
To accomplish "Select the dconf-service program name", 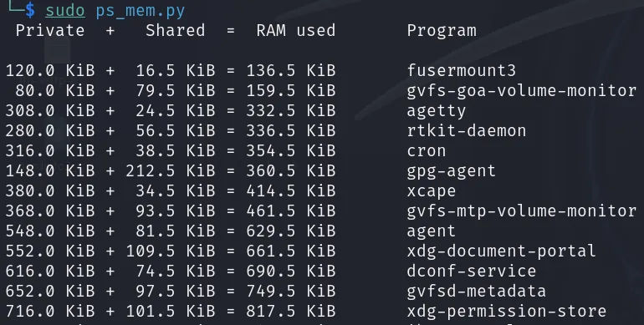I will click(x=472, y=272).
